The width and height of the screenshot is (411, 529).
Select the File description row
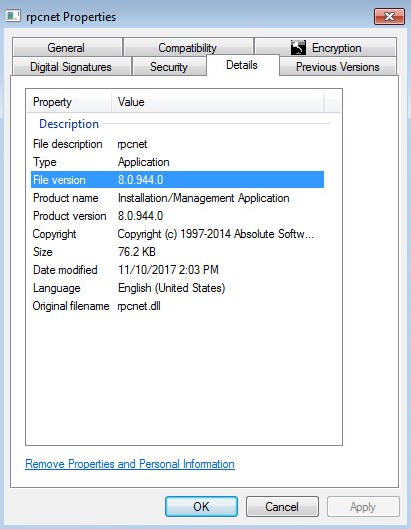(x=177, y=144)
